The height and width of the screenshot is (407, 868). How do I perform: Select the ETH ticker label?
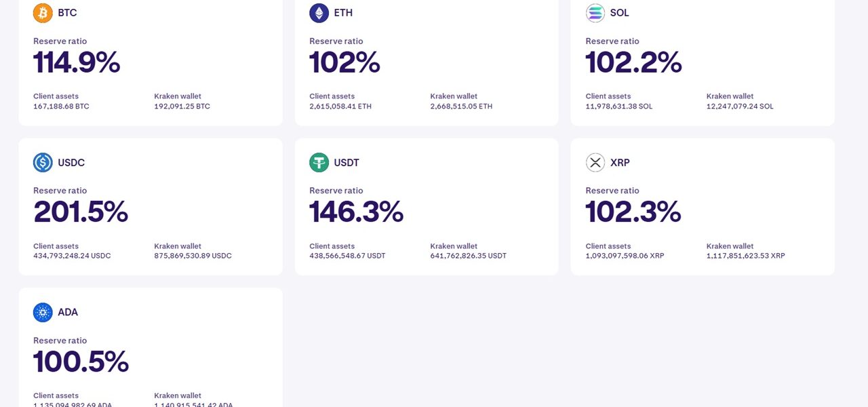coord(343,13)
